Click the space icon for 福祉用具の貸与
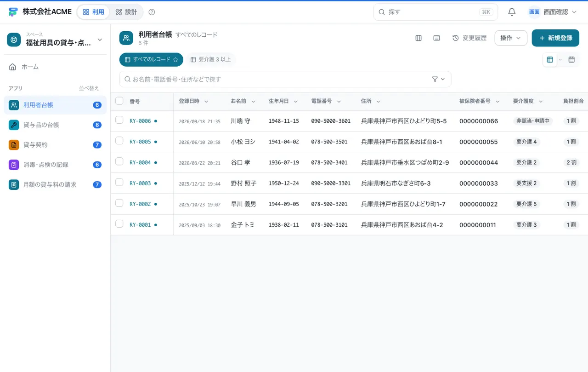 (x=14, y=40)
